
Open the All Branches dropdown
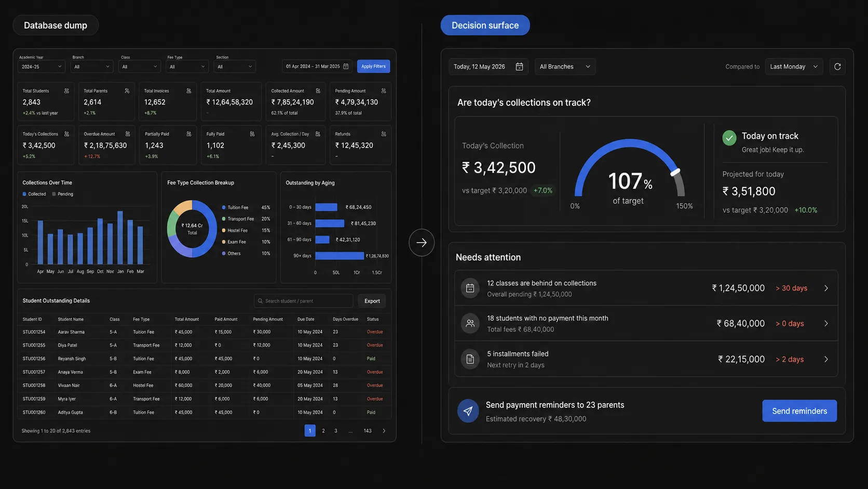coord(565,67)
